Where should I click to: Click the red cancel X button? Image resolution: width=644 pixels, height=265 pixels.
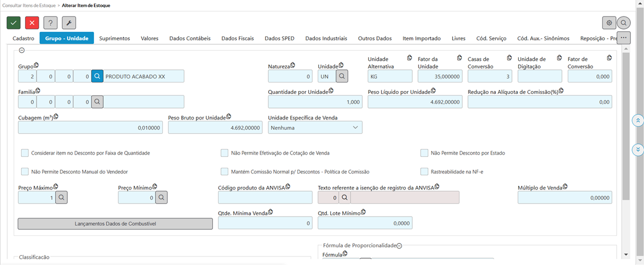(x=32, y=23)
